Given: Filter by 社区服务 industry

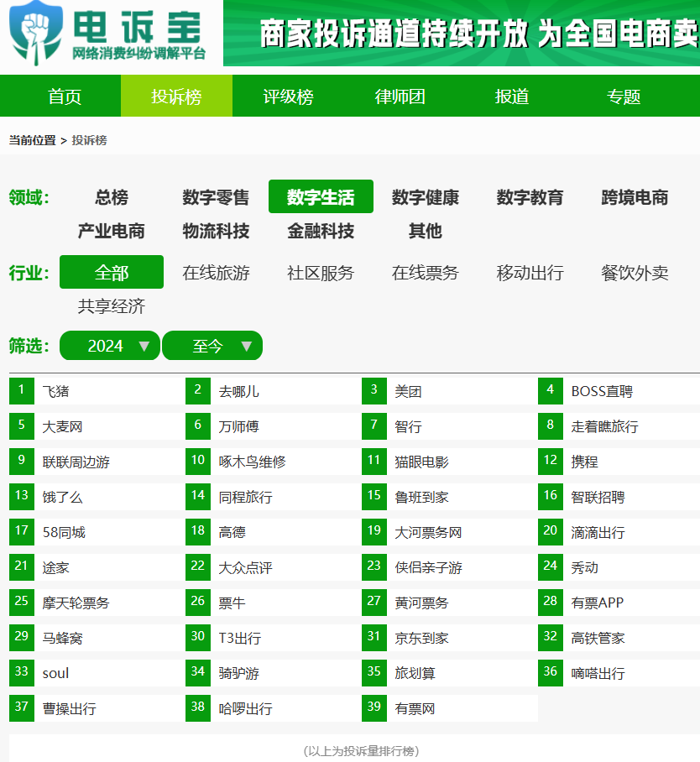Looking at the screenshot, I should pos(321,273).
